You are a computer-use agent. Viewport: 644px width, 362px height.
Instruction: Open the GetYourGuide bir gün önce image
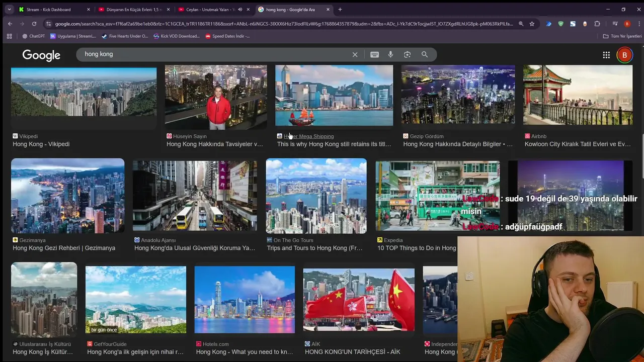click(136, 300)
